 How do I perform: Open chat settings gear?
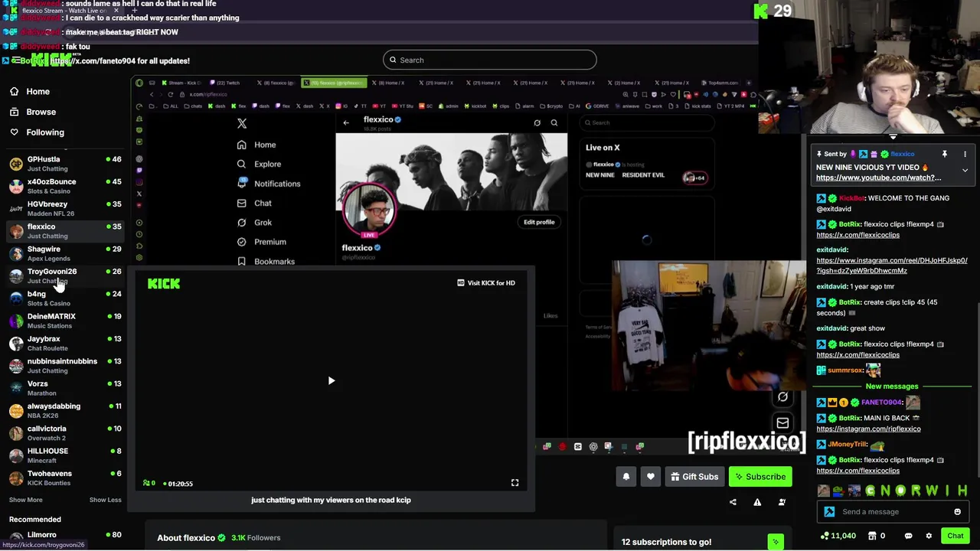coord(929,536)
